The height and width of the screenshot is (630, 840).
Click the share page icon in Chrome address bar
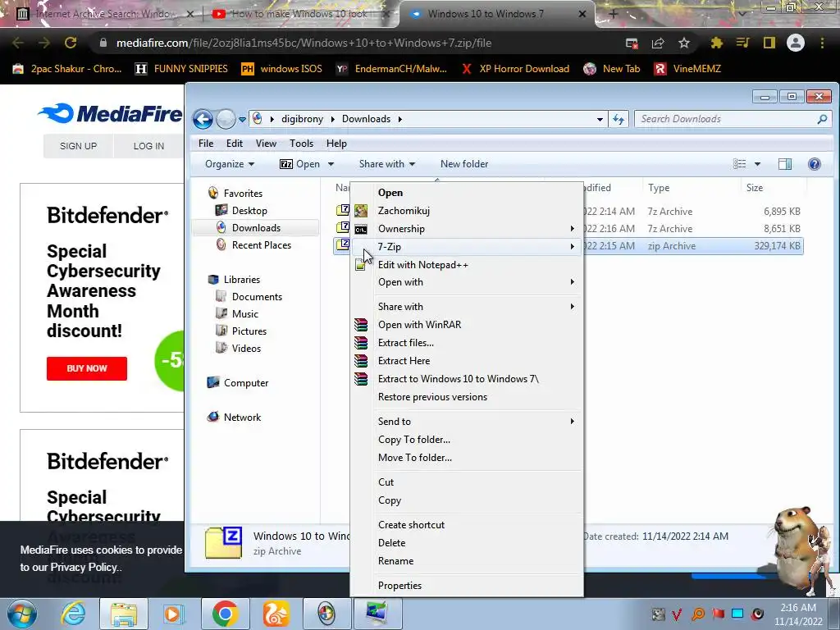658,43
